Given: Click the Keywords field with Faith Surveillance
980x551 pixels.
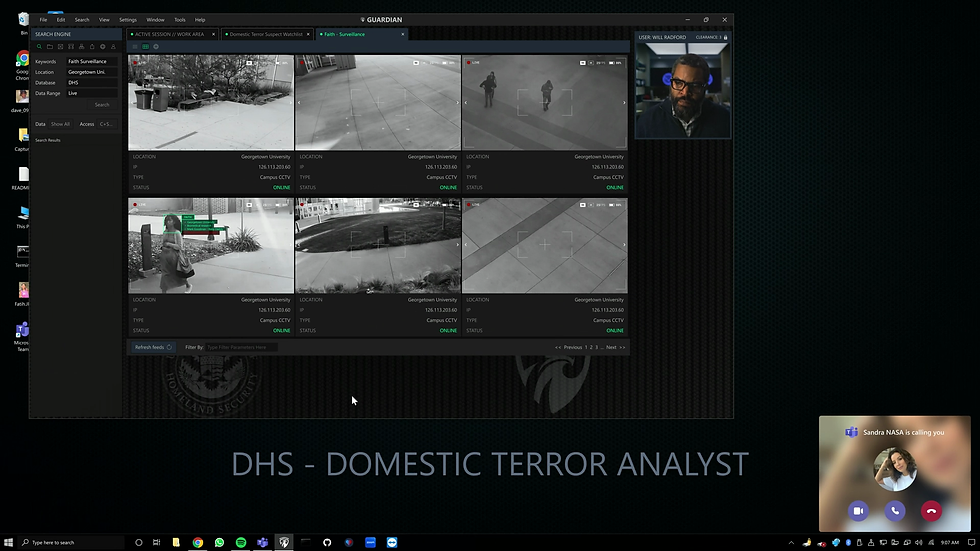Looking at the screenshot, I should click(92, 61).
